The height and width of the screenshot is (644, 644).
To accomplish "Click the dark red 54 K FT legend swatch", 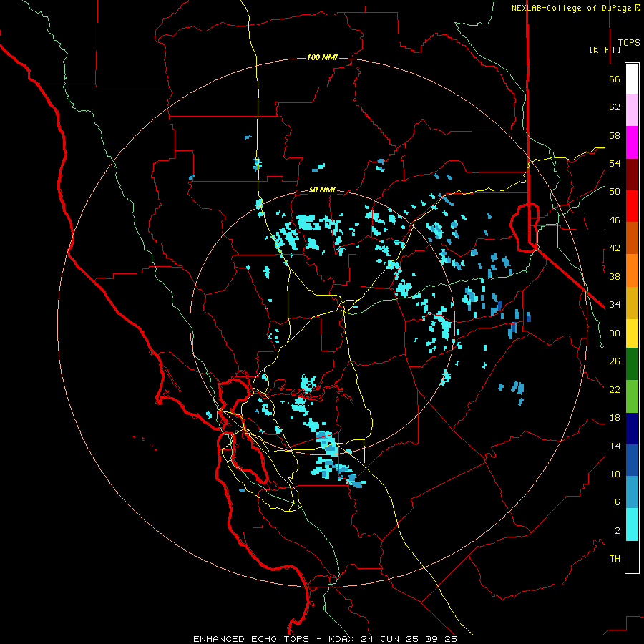I will (632, 175).
